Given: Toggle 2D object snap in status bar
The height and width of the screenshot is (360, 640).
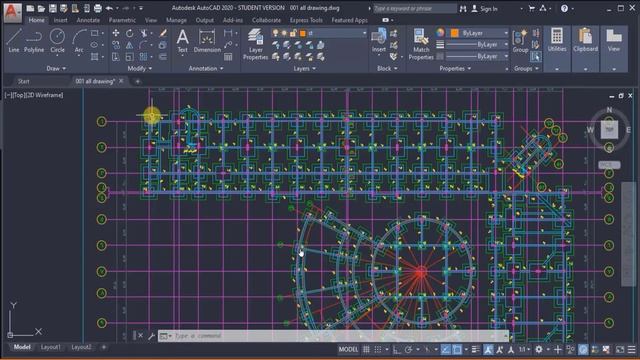Looking at the screenshot, I should 457,349.
